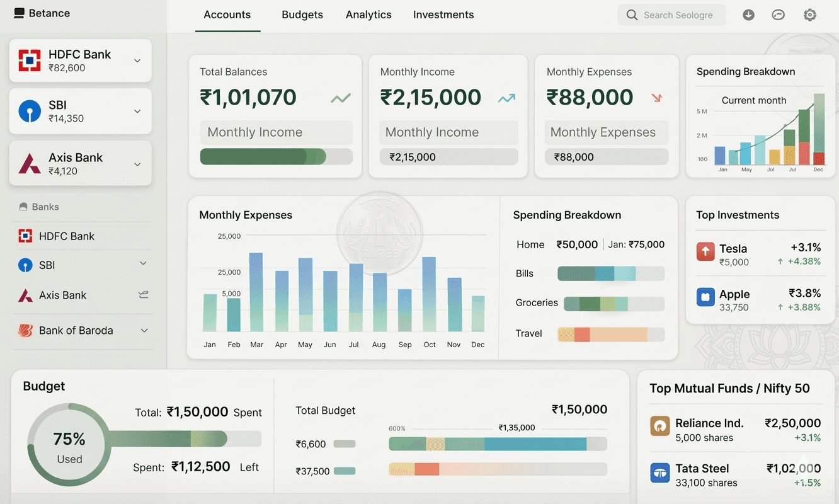Expand SBI in the Banks list

[x=144, y=265]
